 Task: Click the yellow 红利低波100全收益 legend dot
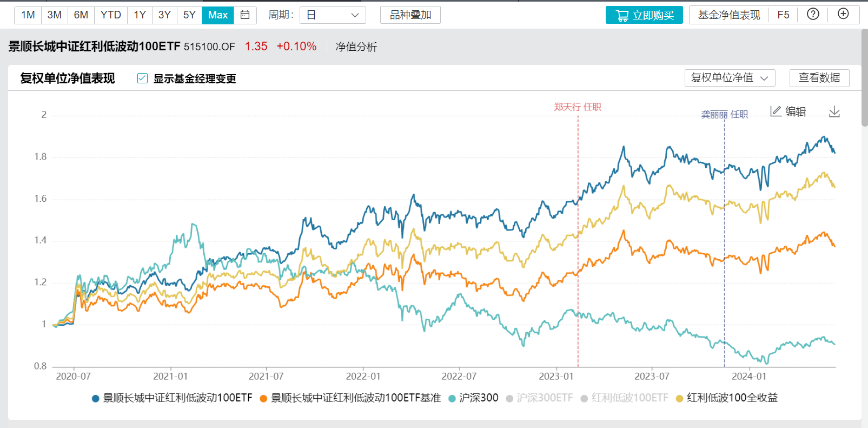(x=680, y=399)
